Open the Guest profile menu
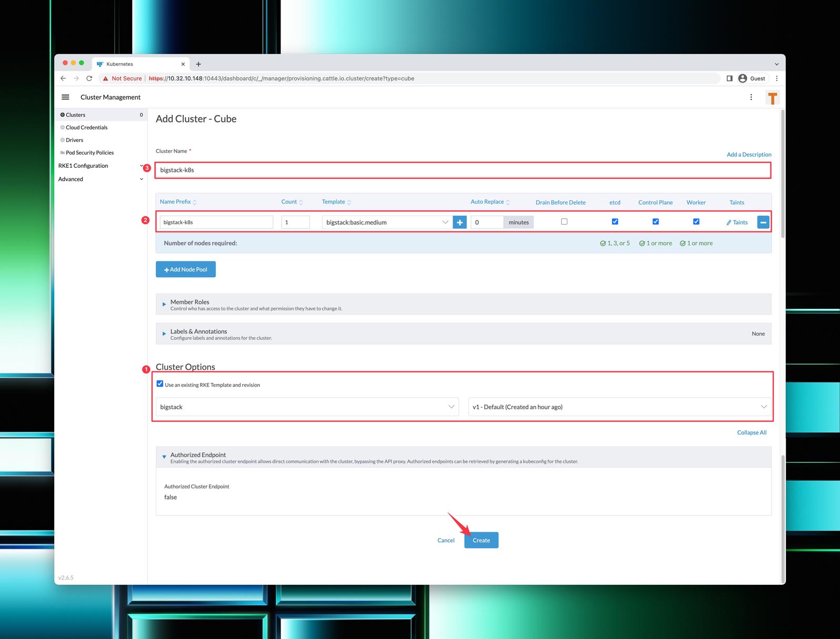The width and height of the screenshot is (840, 639). tap(752, 78)
